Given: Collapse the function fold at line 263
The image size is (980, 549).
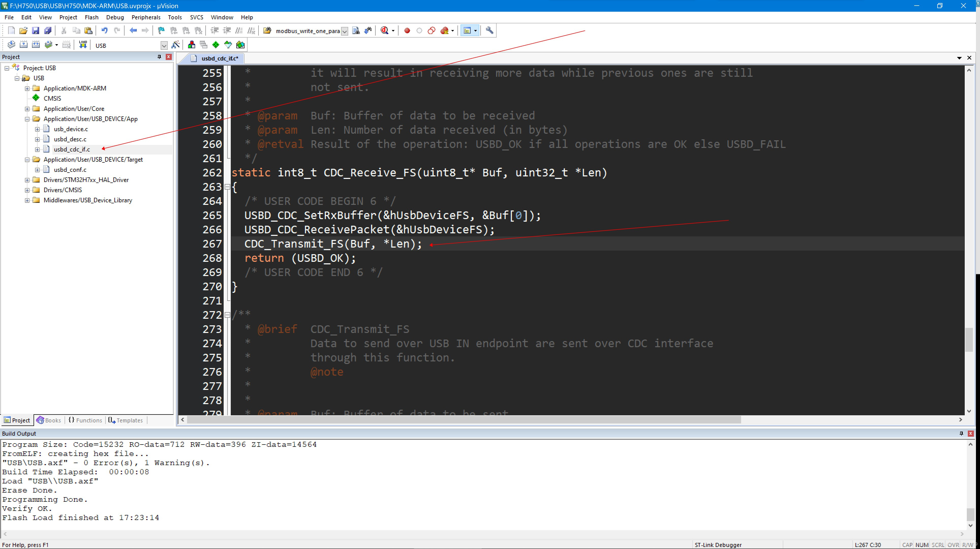Looking at the screenshot, I should [227, 187].
